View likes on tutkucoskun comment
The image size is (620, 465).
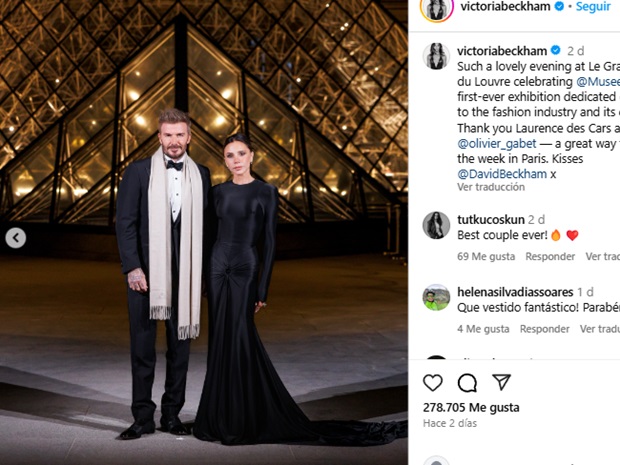coord(486,257)
